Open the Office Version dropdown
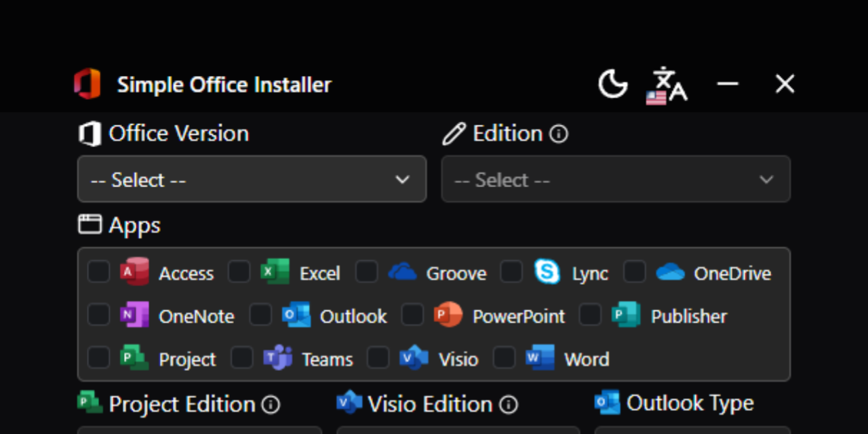 point(252,179)
